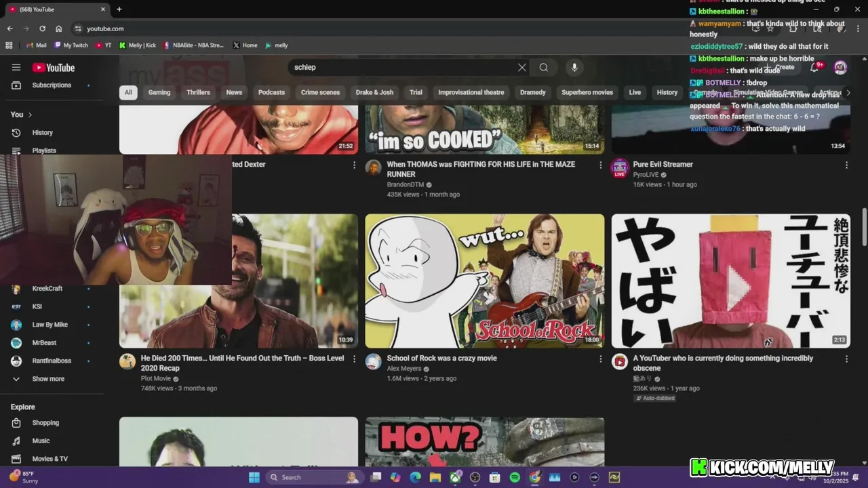Viewport: 868px width, 488px height.
Task: Open the melly bookmark
Action: point(277,45)
